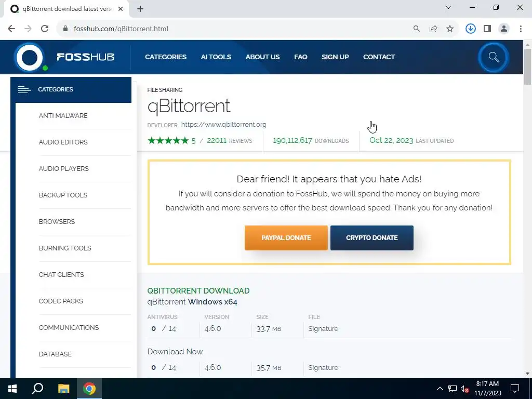The image size is (532, 399).
Task: Download qBittorrent Windows x64
Action: point(192,302)
